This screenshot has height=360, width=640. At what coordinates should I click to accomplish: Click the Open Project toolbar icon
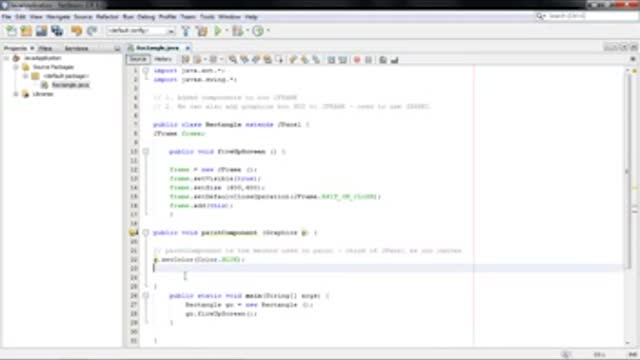click(41, 31)
